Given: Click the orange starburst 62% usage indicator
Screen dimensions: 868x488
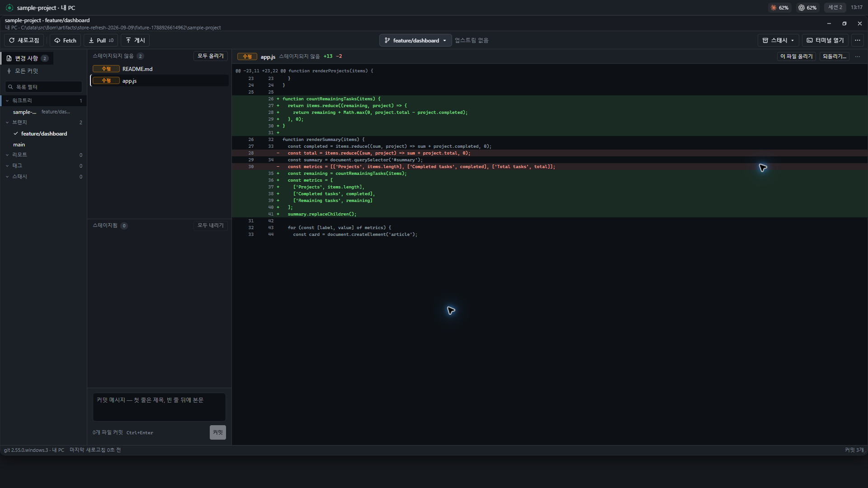Looking at the screenshot, I should coord(780,8).
